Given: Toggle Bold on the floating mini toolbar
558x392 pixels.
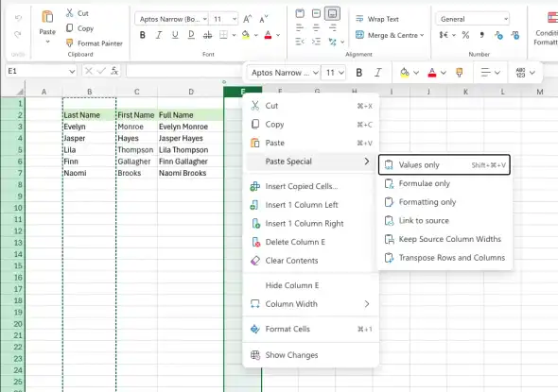Looking at the screenshot, I should coord(358,73).
